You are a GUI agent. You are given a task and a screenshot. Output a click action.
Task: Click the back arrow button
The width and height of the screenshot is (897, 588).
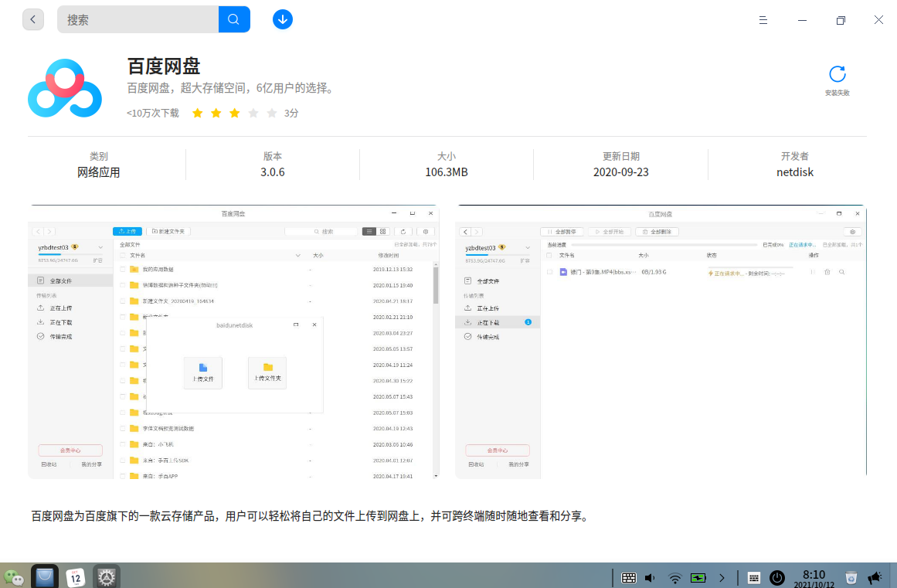(33, 20)
